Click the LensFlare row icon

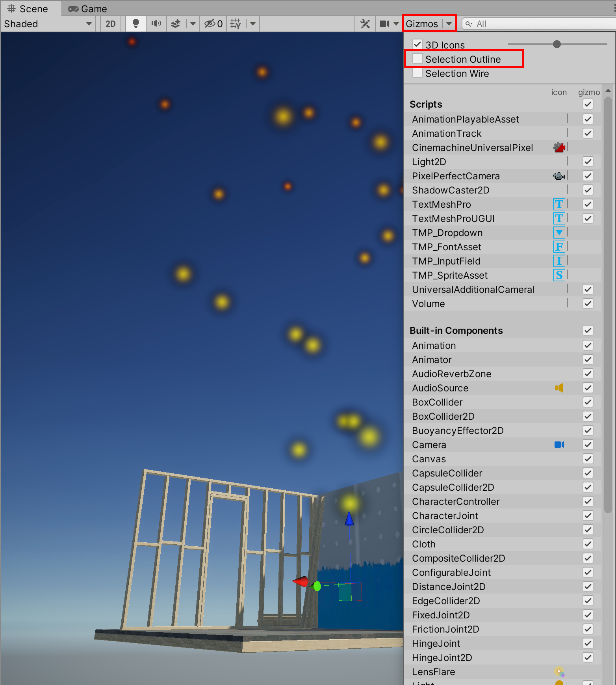[x=559, y=672]
